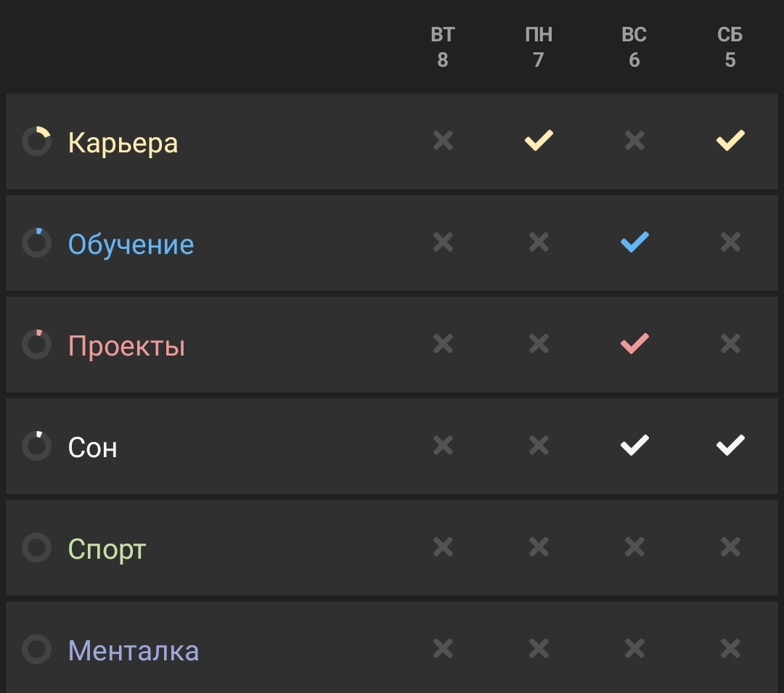The width and height of the screenshot is (784, 693).
Task: Open the Карьера habit
Action: (123, 143)
